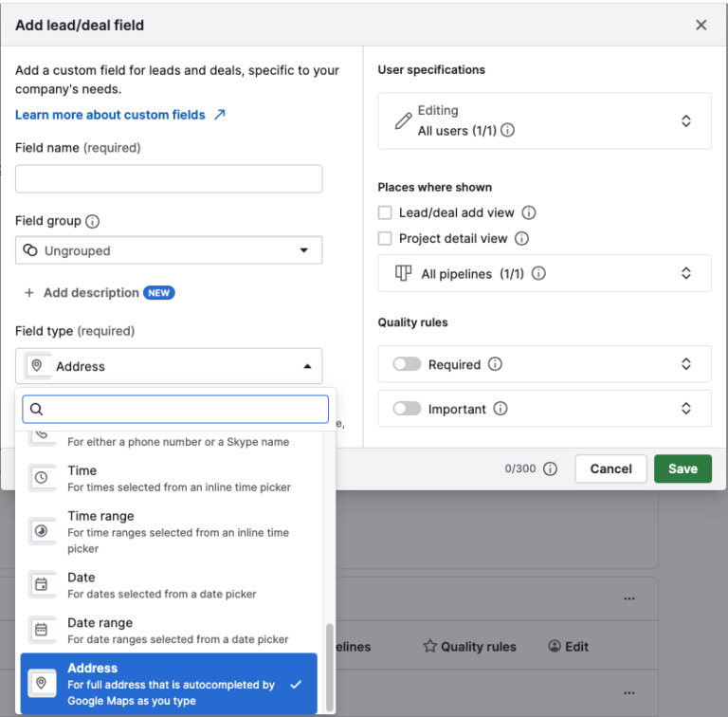Open the Ungrouped field group dropdown
Viewport: 728px width, 717px height.
[x=169, y=250]
